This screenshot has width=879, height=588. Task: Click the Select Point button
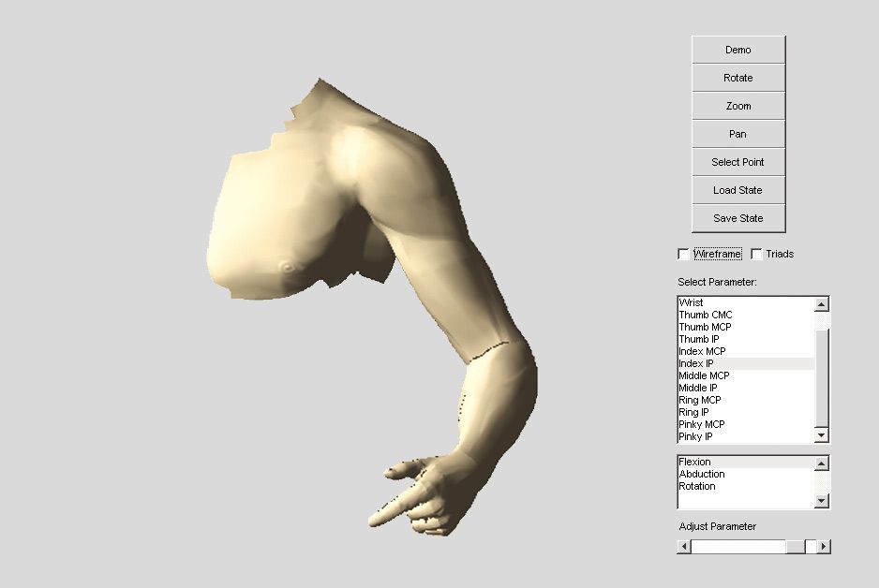click(737, 161)
